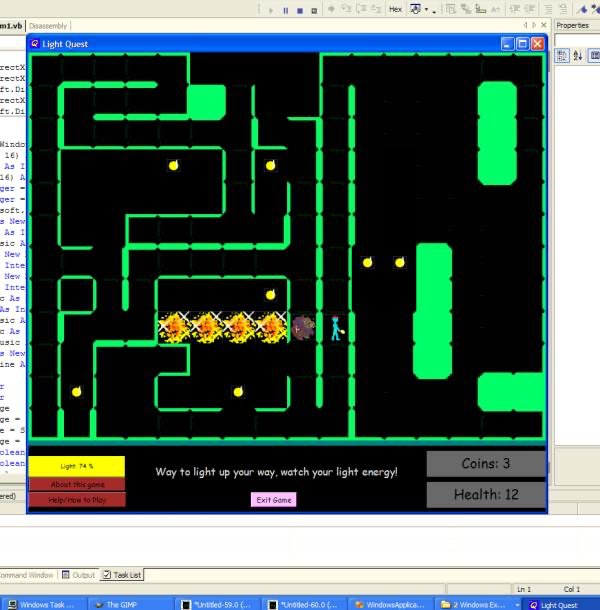Click the Light Quest window title icon

click(35, 44)
